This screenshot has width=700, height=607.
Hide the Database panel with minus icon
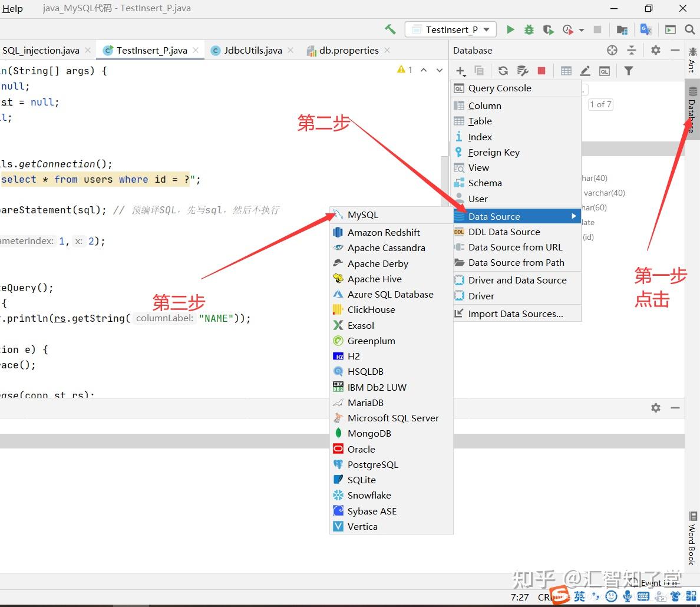[675, 50]
